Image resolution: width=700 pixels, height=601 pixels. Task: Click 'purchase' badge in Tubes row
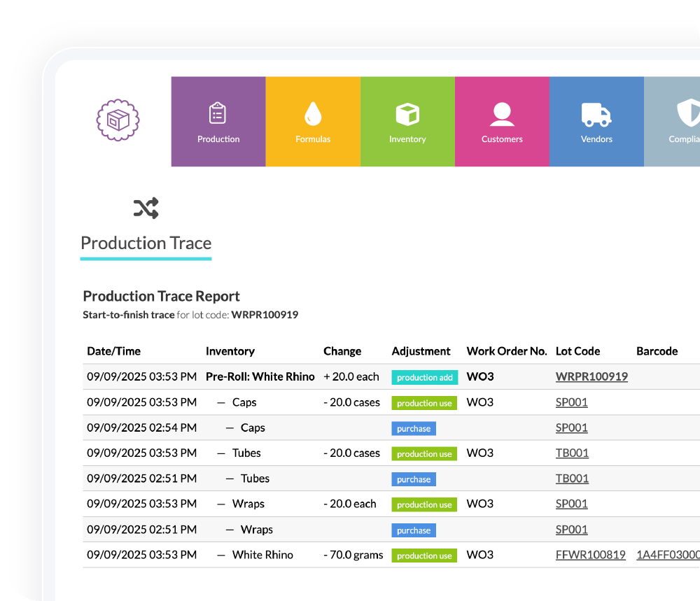[x=414, y=479]
